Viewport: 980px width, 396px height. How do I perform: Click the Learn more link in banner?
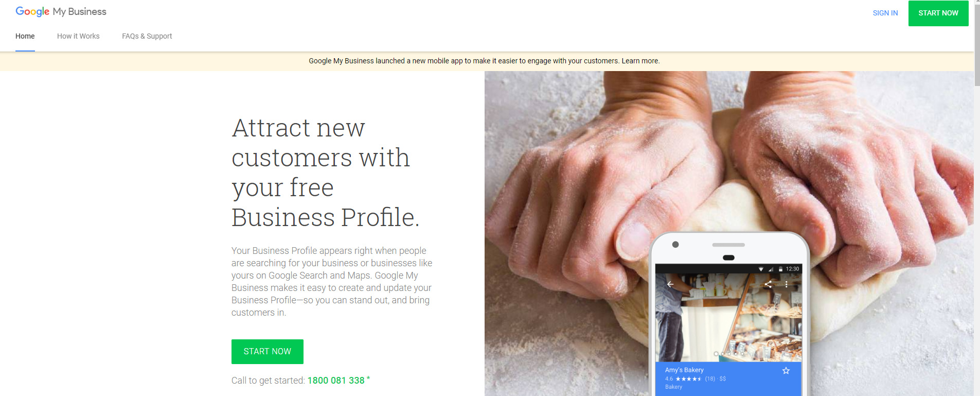(640, 61)
